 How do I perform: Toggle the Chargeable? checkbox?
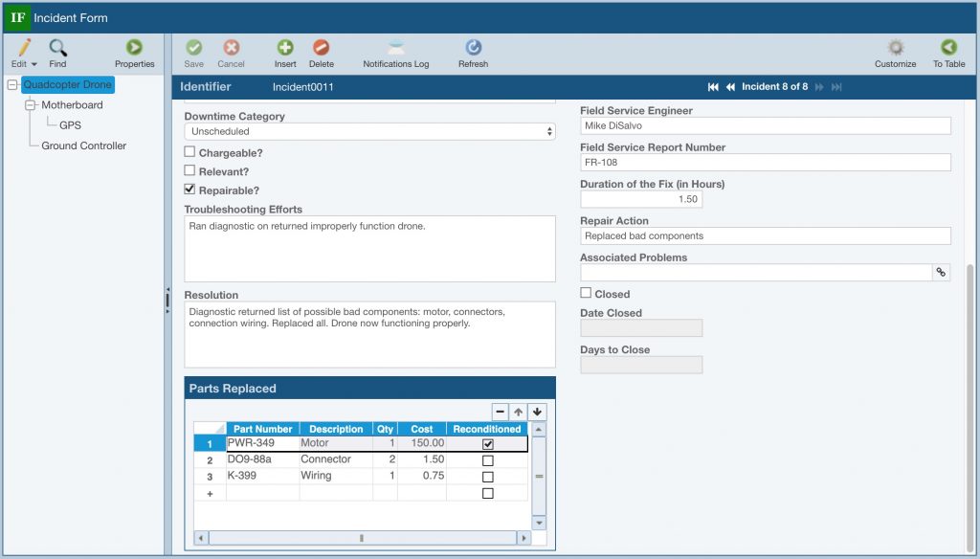[189, 151]
